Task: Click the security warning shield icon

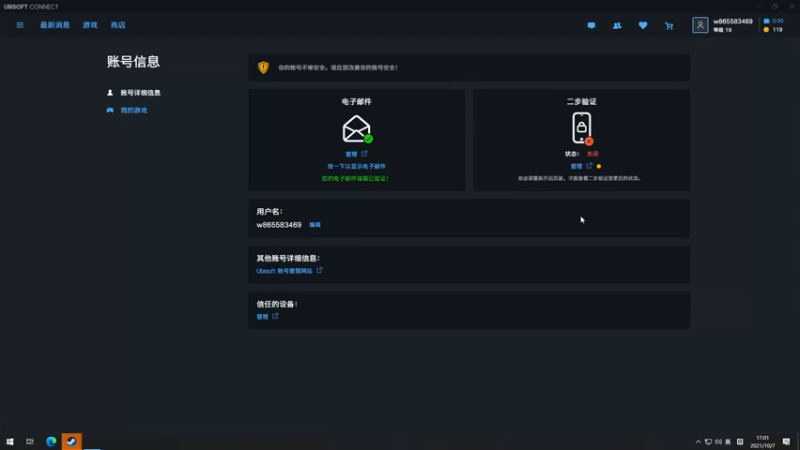Action: tap(263, 67)
